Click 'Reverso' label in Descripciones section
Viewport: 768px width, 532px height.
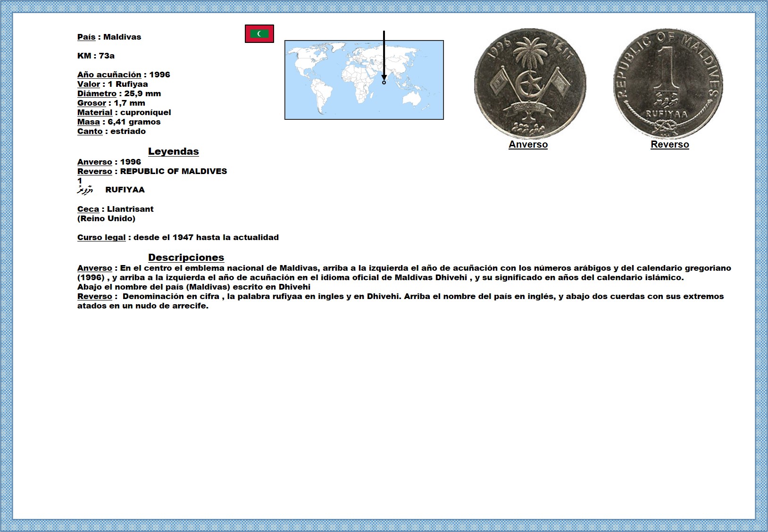point(95,296)
